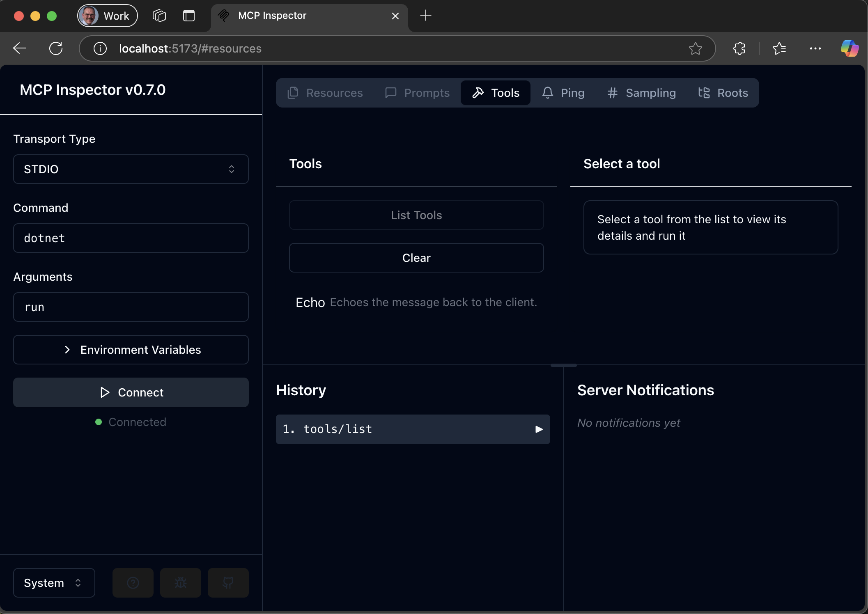
Task: Close the MCP Inspector tab
Action: click(395, 16)
